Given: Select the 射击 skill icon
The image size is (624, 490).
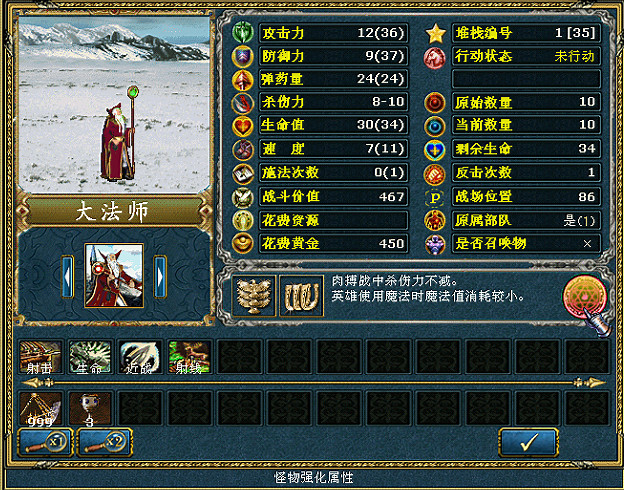Looking at the screenshot, I should click(x=41, y=357).
